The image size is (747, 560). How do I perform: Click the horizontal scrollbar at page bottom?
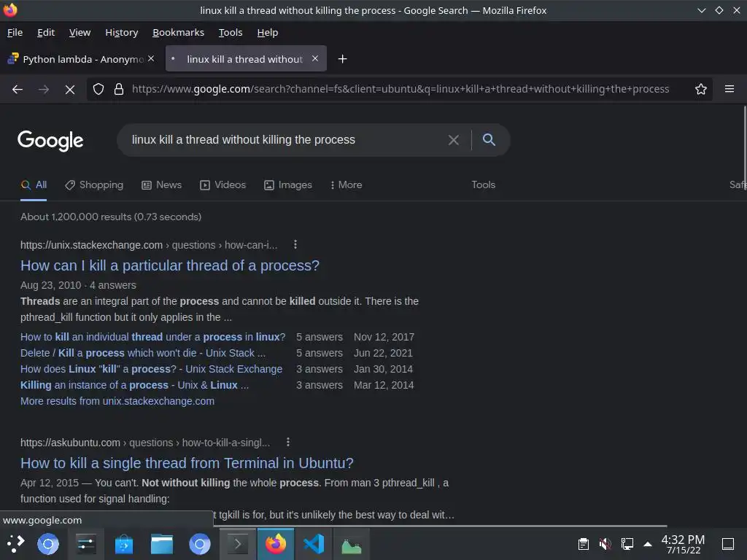(x=441, y=526)
